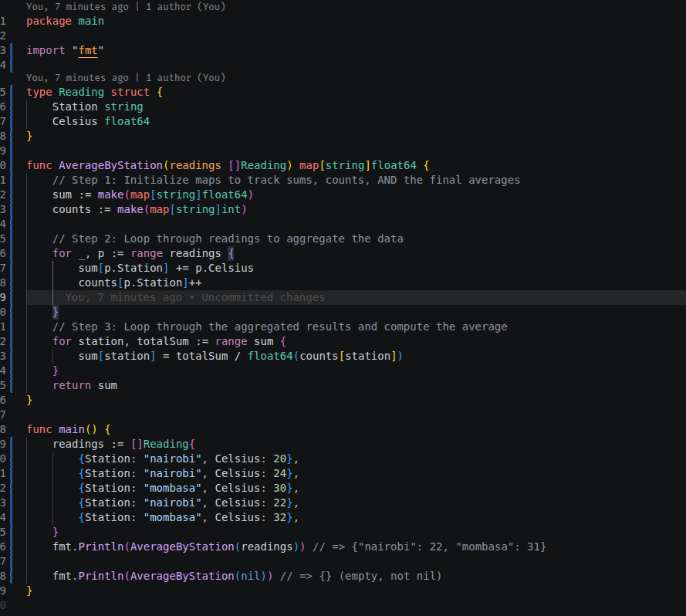This screenshot has height=616, width=686.
Task: Open 'You, 7 minutes ago' CodeLens above type Reading
Action: [77, 77]
